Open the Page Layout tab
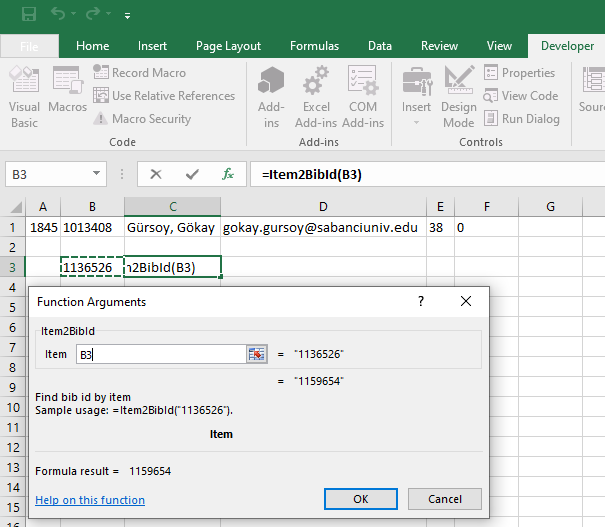This screenshot has width=605, height=527. [228, 46]
